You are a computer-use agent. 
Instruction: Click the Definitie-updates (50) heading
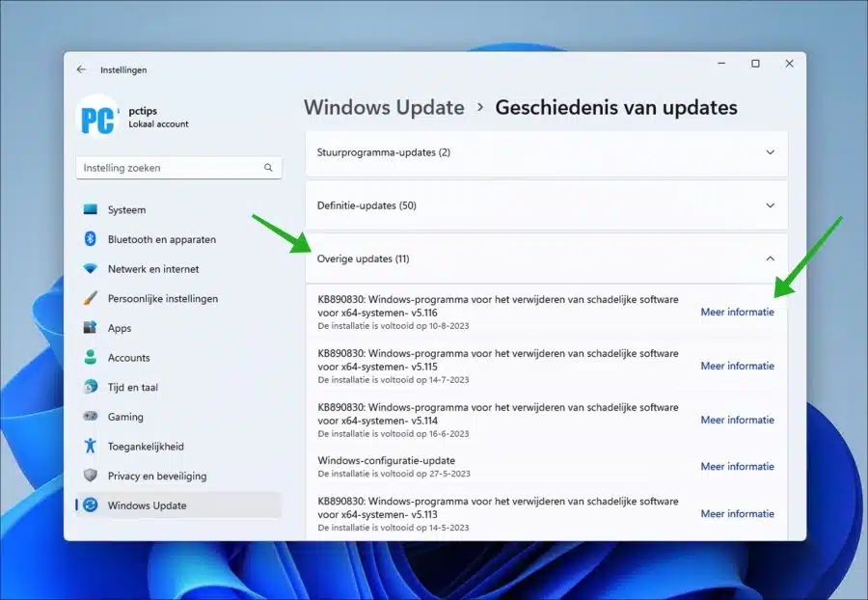(366, 205)
